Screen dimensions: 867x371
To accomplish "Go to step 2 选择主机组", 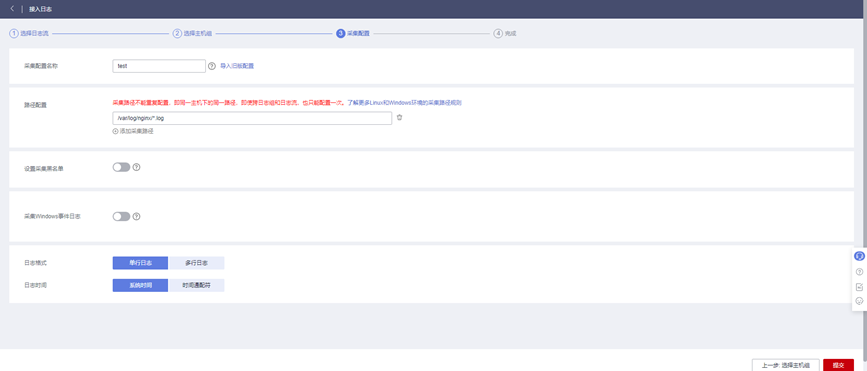I will pyautogui.click(x=193, y=33).
